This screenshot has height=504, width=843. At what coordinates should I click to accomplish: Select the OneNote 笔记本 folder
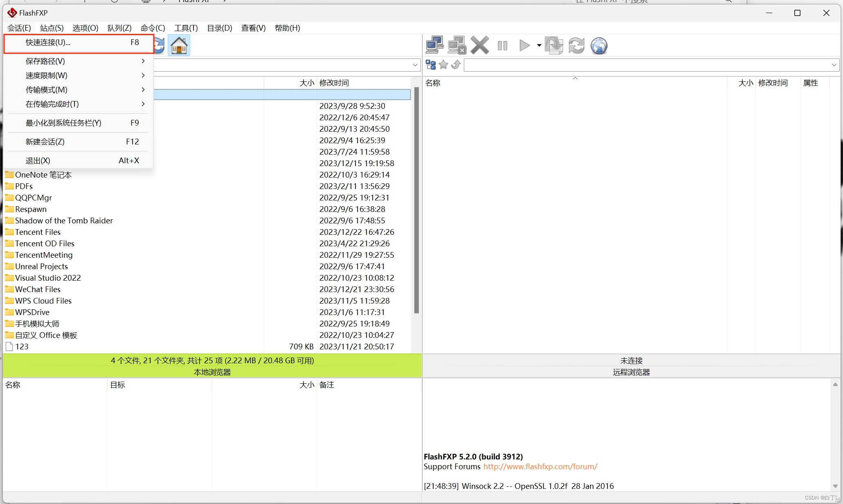[43, 175]
